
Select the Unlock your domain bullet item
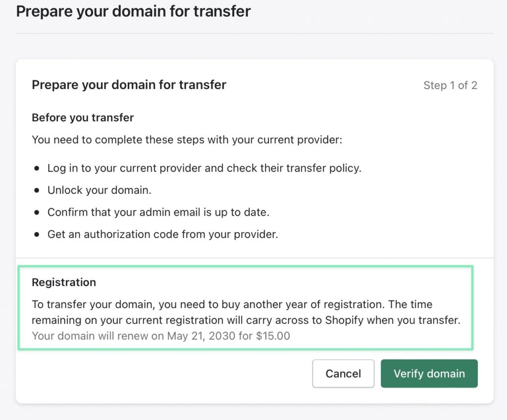(99, 189)
